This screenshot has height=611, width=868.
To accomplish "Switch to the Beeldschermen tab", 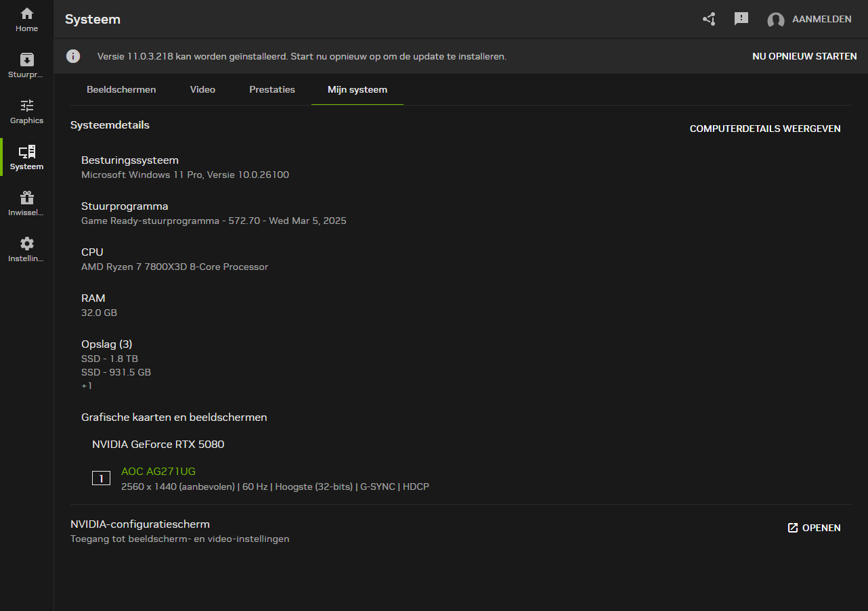I will coord(121,89).
